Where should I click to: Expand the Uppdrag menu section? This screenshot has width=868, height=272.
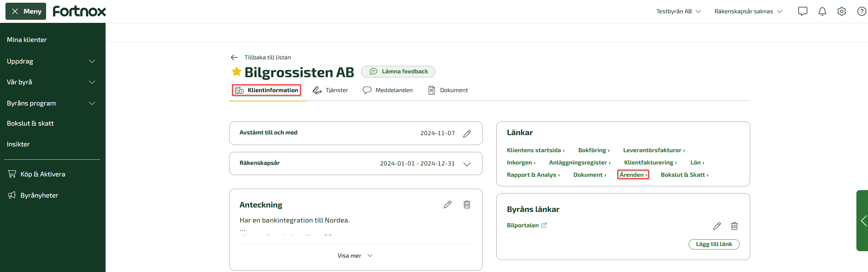tap(51, 61)
